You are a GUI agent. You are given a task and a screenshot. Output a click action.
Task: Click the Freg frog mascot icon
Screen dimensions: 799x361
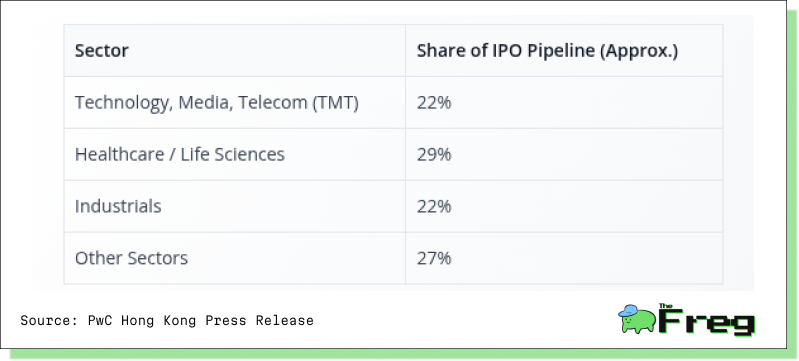pyautogui.click(x=637, y=319)
